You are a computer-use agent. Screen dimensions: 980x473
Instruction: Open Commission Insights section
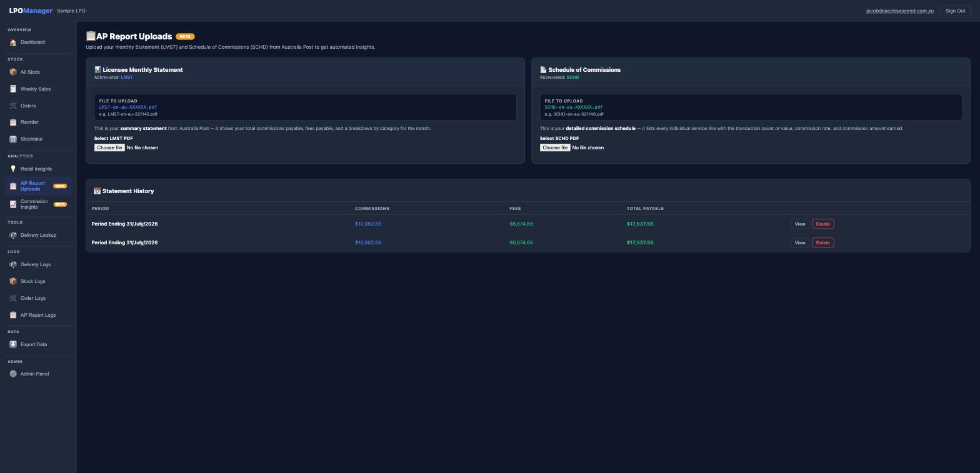pyautogui.click(x=38, y=204)
